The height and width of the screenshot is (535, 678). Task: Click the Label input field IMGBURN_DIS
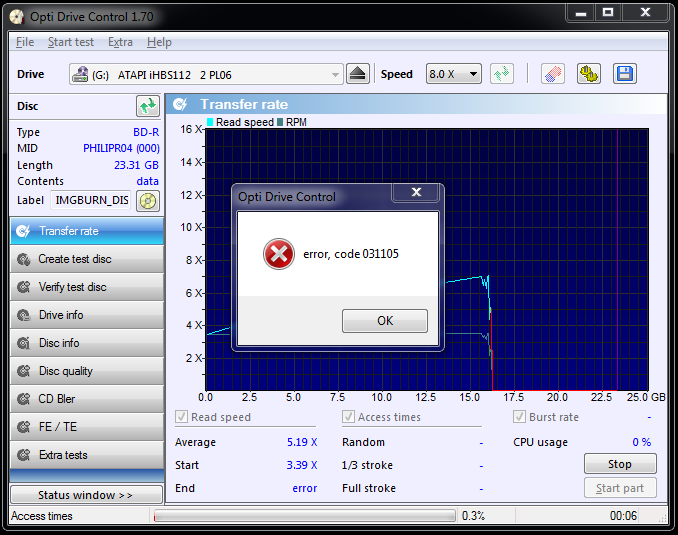(x=91, y=200)
